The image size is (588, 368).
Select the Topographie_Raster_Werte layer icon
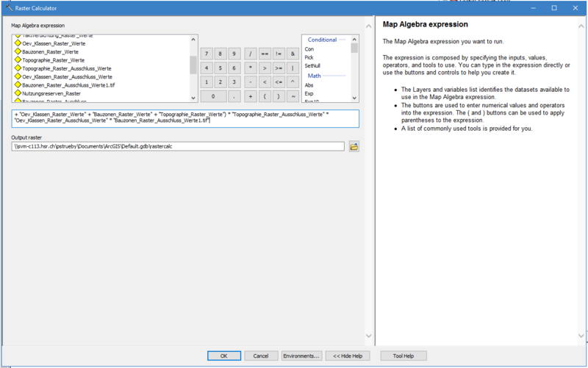pyautogui.click(x=18, y=60)
